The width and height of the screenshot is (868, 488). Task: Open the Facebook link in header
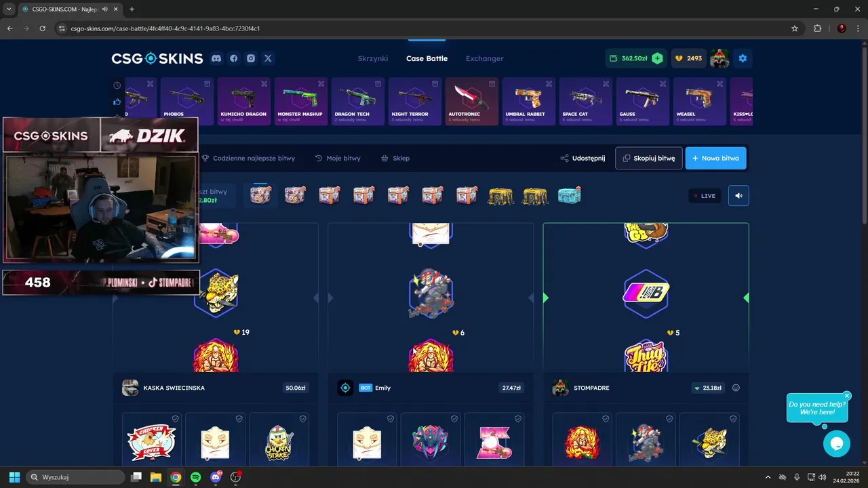coord(234,58)
